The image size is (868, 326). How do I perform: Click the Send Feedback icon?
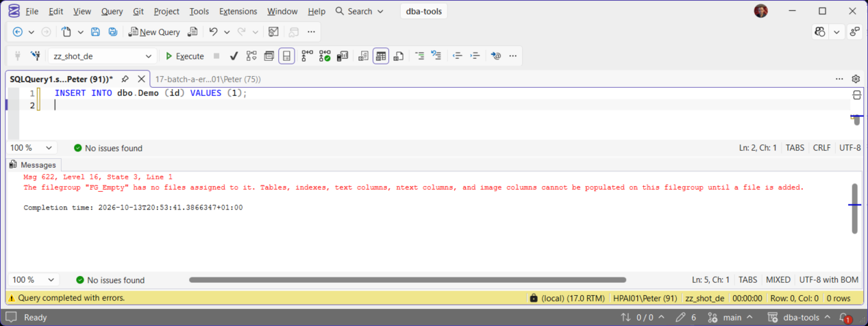pos(854,32)
